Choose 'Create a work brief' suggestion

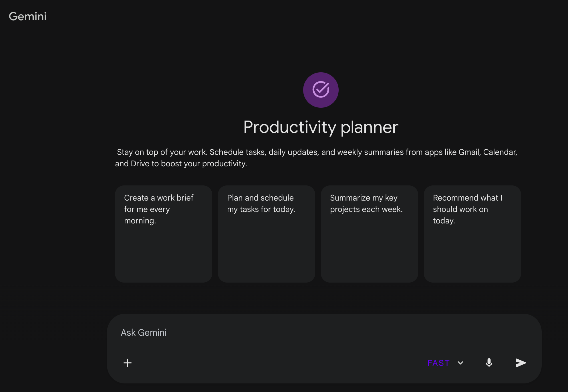point(163,234)
